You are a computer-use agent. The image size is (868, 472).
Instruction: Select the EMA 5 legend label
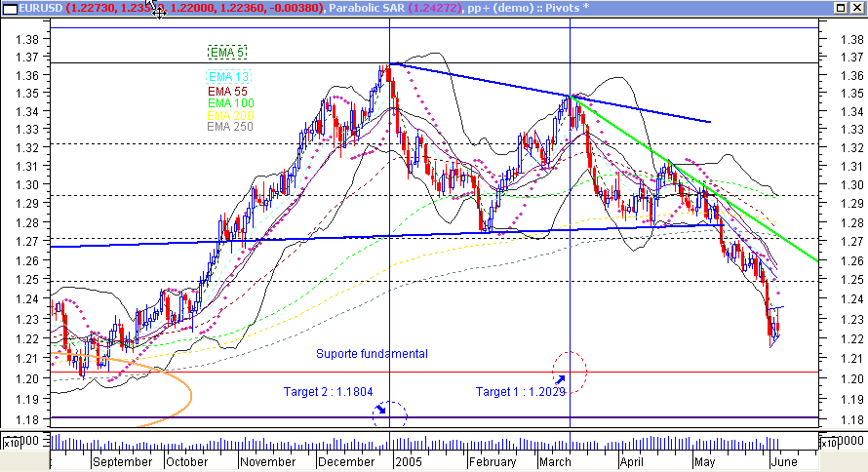click(227, 53)
